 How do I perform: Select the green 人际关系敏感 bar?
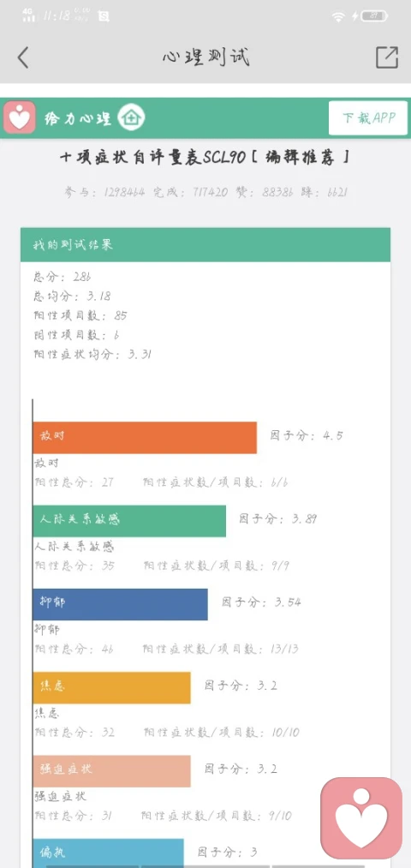(x=129, y=520)
